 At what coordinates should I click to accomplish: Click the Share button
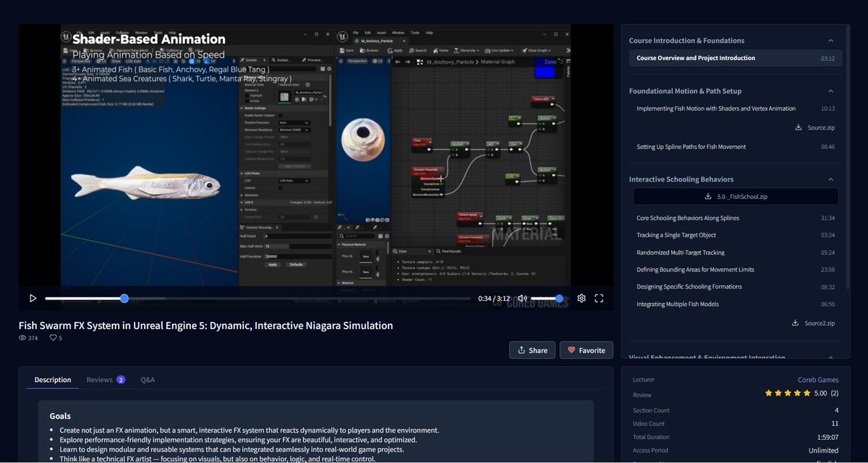(532, 350)
